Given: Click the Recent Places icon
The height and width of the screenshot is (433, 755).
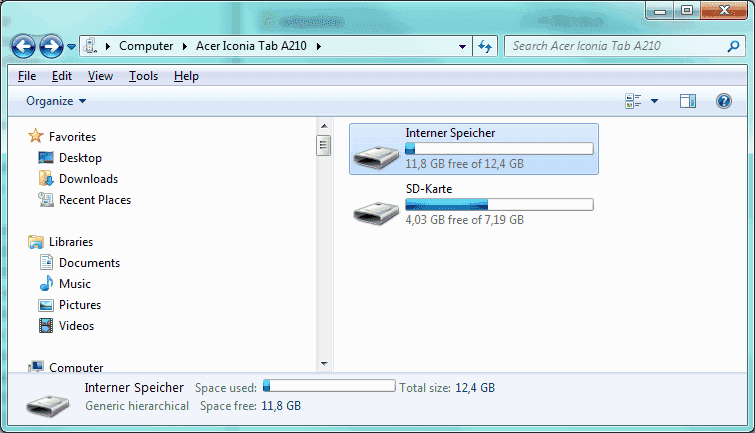Looking at the screenshot, I should [x=46, y=199].
